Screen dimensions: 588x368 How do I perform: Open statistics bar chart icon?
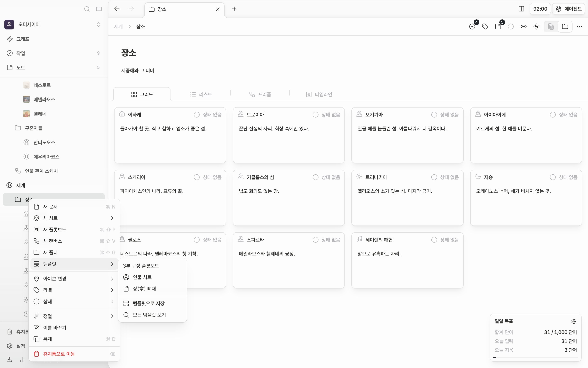pos(22,359)
